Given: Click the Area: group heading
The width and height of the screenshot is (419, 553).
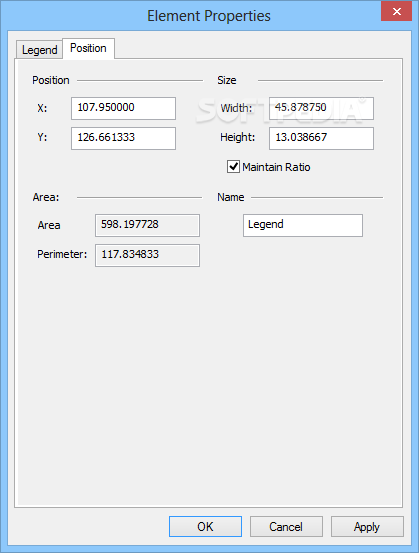Looking at the screenshot, I should pyautogui.click(x=46, y=197).
